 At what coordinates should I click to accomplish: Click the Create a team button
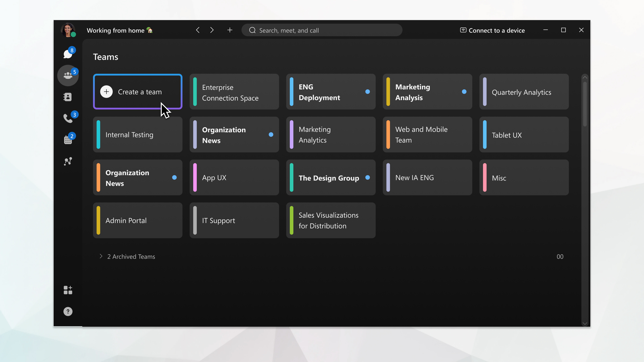tap(138, 92)
